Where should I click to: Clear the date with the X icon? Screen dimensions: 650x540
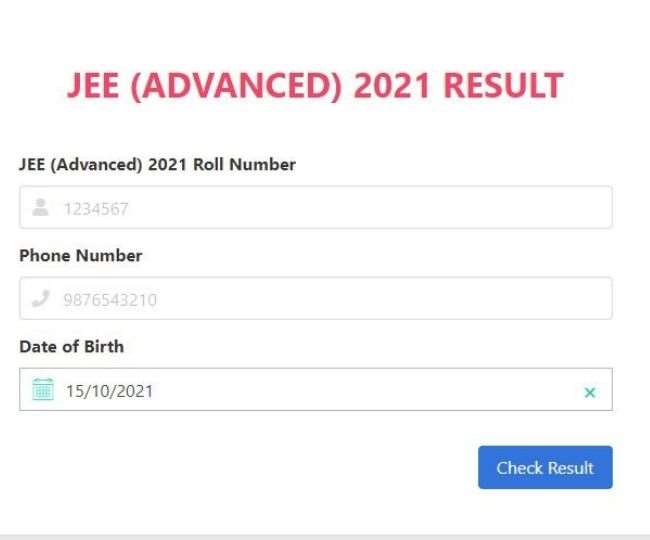(589, 392)
